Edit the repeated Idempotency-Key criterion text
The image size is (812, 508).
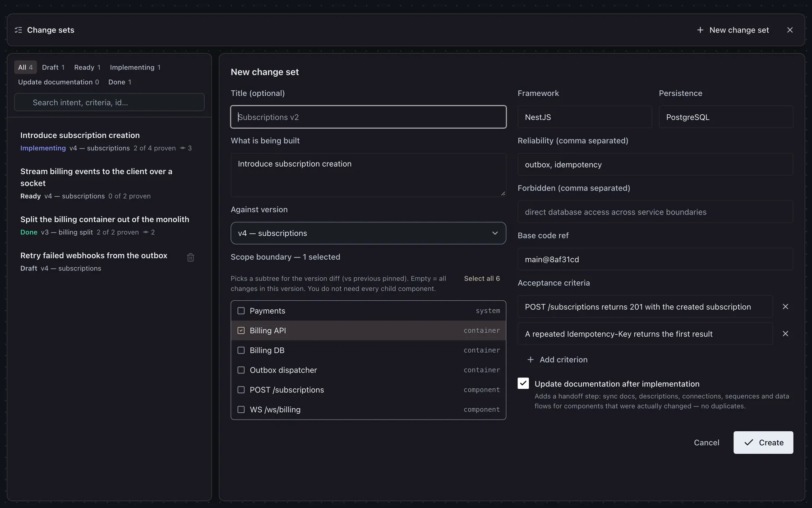(645, 334)
